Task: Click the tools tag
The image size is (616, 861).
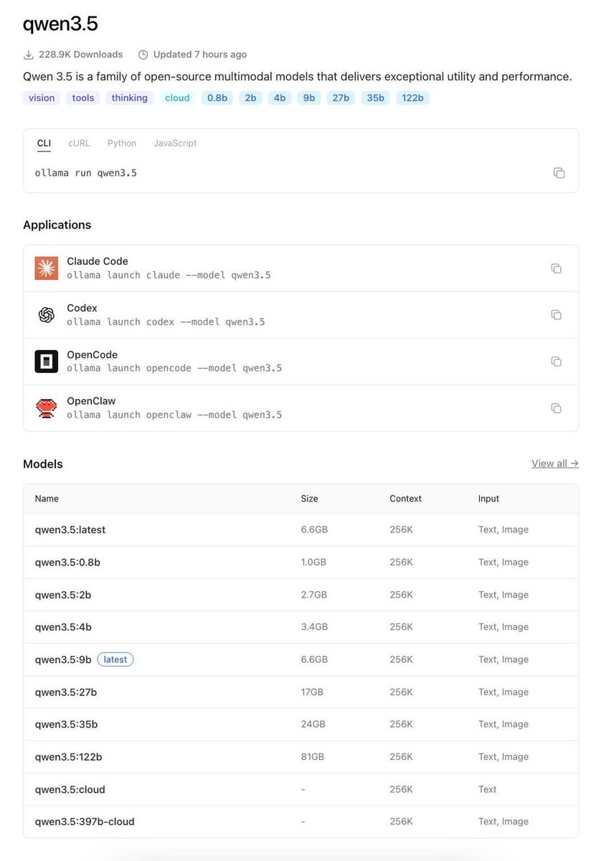Action: [83, 98]
